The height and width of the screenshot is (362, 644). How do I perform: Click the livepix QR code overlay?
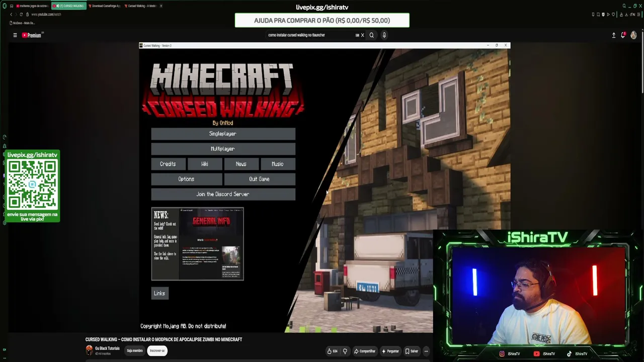(x=33, y=186)
